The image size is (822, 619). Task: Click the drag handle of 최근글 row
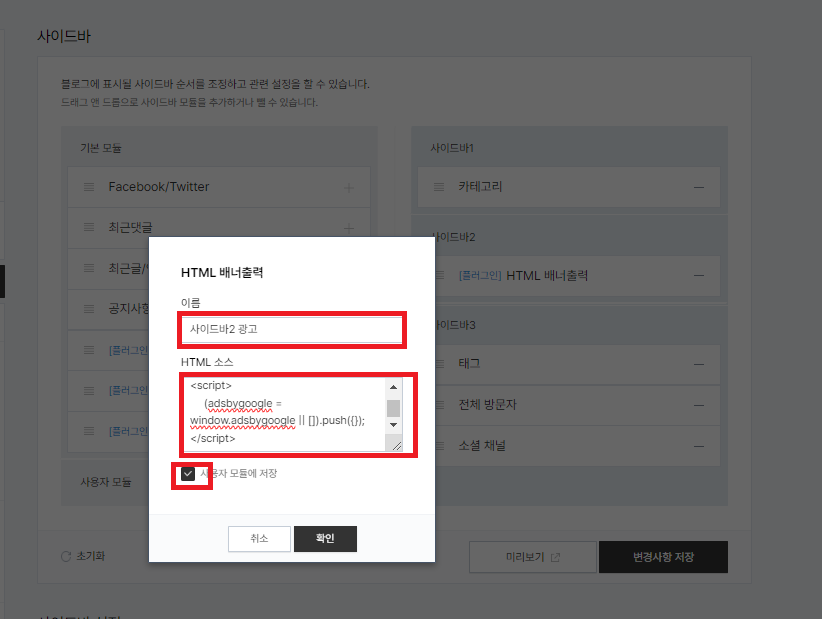89,268
